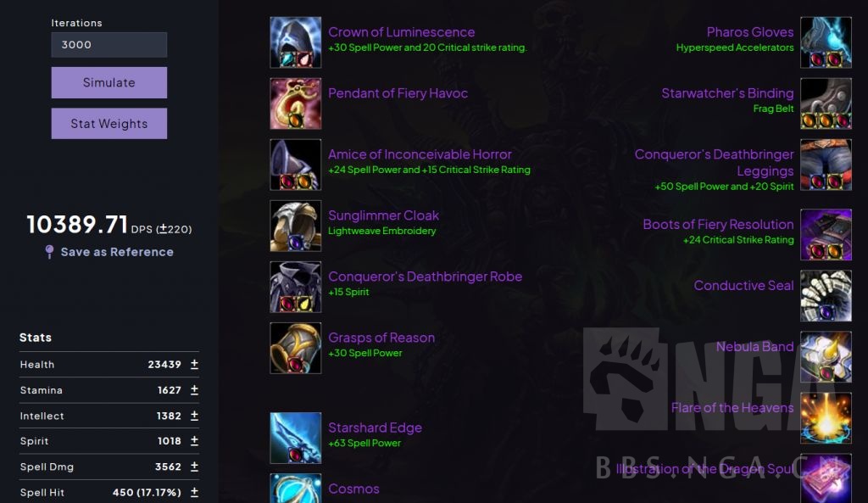The height and width of the screenshot is (503, 868).
Task: Focus the Iterations input field
Action: [109, 45]
